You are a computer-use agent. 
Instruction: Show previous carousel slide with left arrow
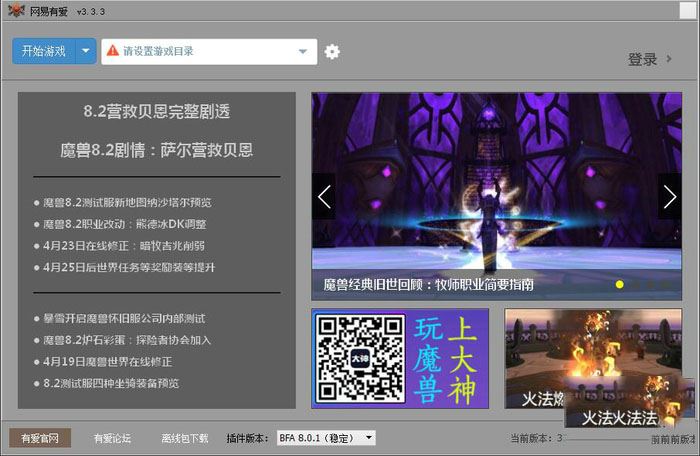pyautogui.click(x=324, y=197)
